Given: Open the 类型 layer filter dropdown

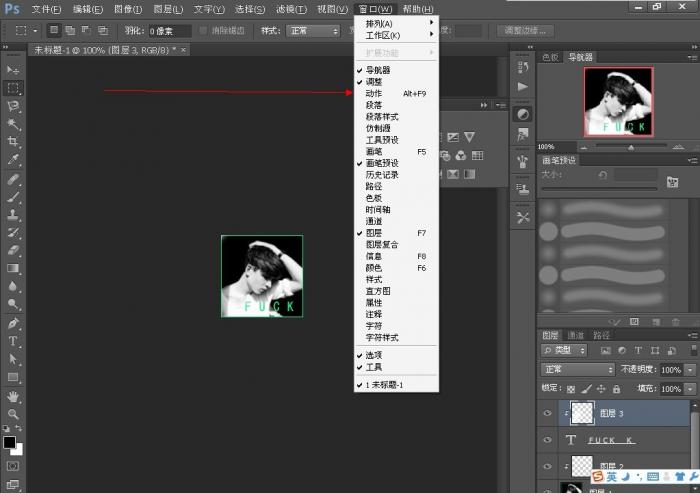Looking at the screenshot, I should (x=564, y=351).
